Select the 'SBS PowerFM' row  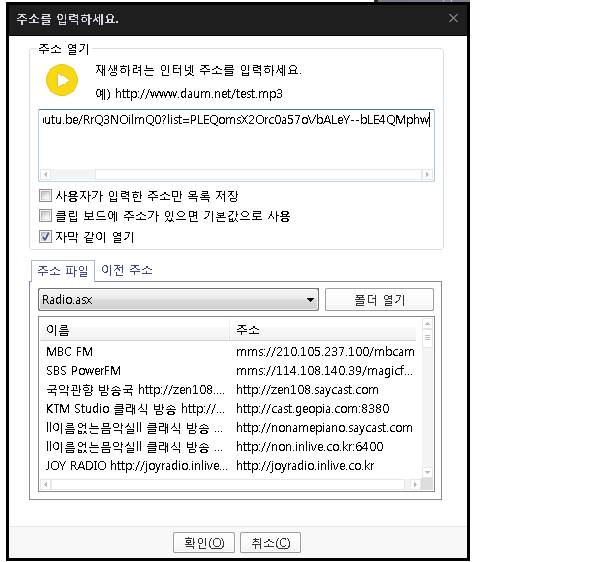[x=231, y=371]
